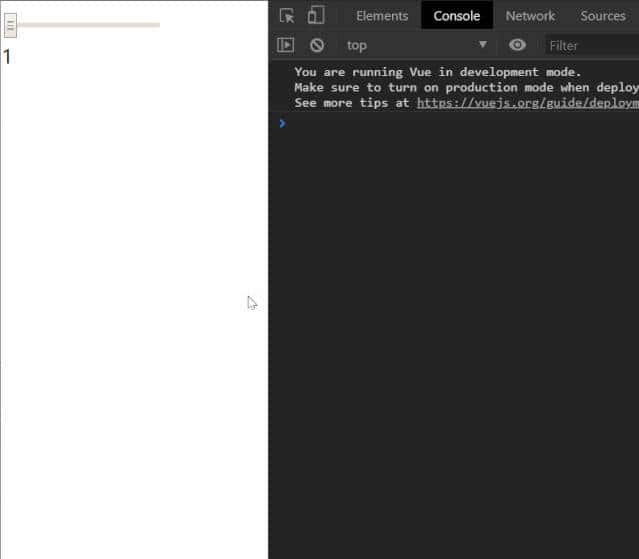Click the live expression eye icon
The height and width of the screenshot is (559, 639).
coord(517,45)
